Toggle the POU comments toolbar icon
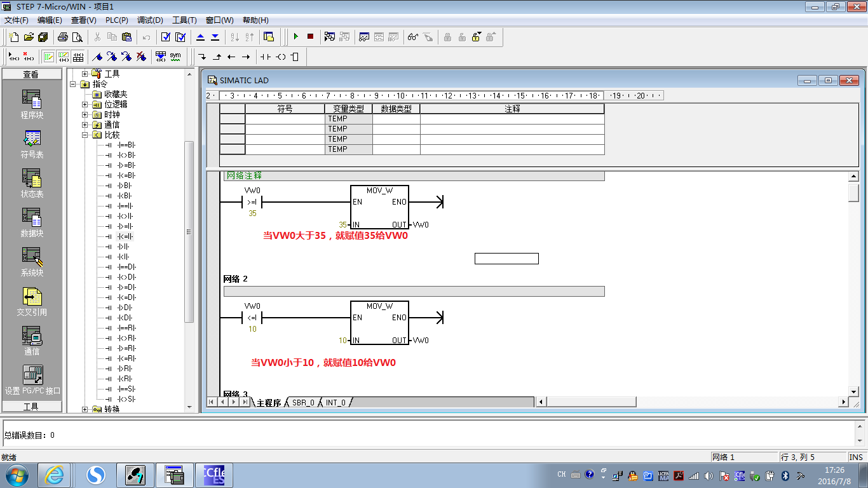Screen dimensions: 868x488 pos(49,57)
